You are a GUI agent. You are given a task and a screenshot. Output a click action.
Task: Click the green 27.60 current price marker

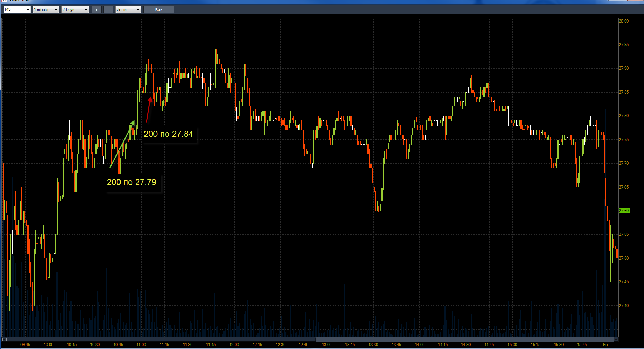click(624, 211)
